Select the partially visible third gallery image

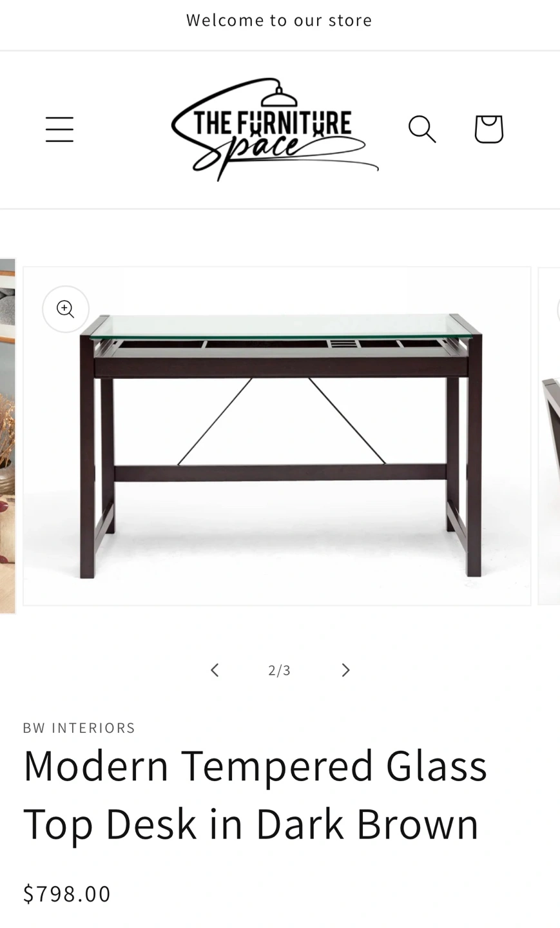click(x=550, y=436)
